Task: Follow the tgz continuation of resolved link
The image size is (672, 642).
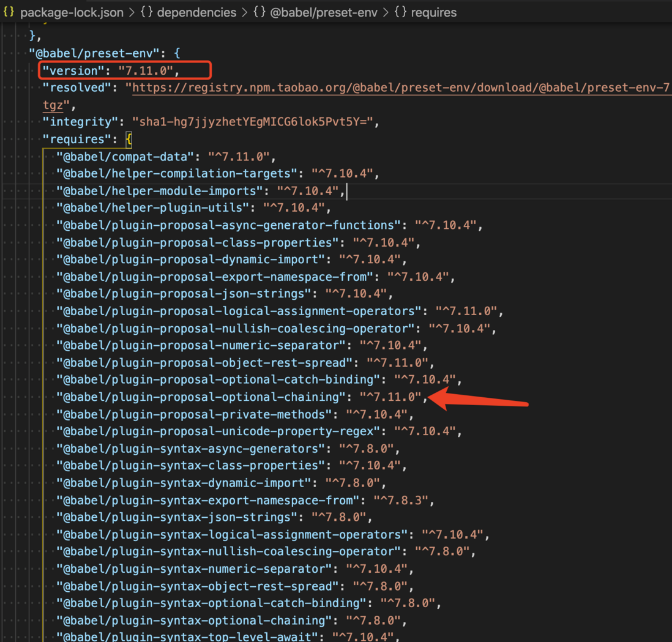Action: coord(53,105)
